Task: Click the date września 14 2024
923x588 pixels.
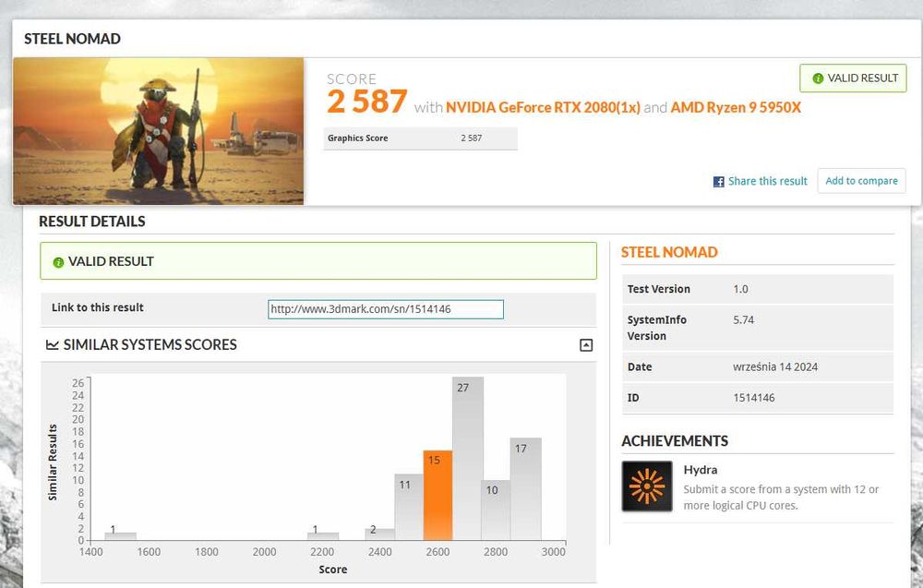Action: click(775, 366)
